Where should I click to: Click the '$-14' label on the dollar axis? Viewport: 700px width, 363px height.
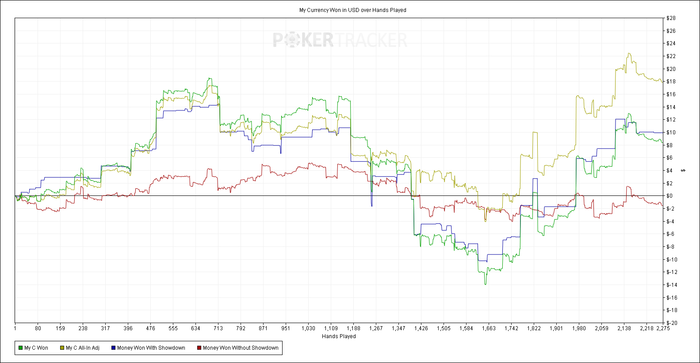click(x=672, y=285)
